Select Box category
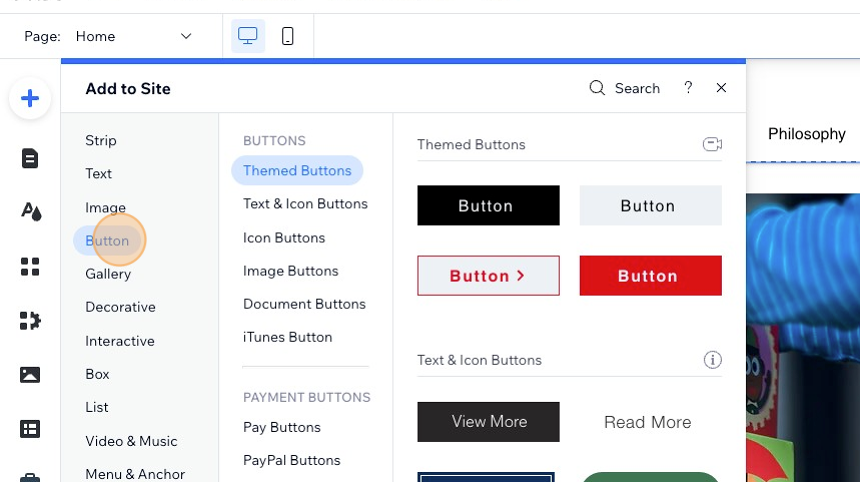 (98, 375)
